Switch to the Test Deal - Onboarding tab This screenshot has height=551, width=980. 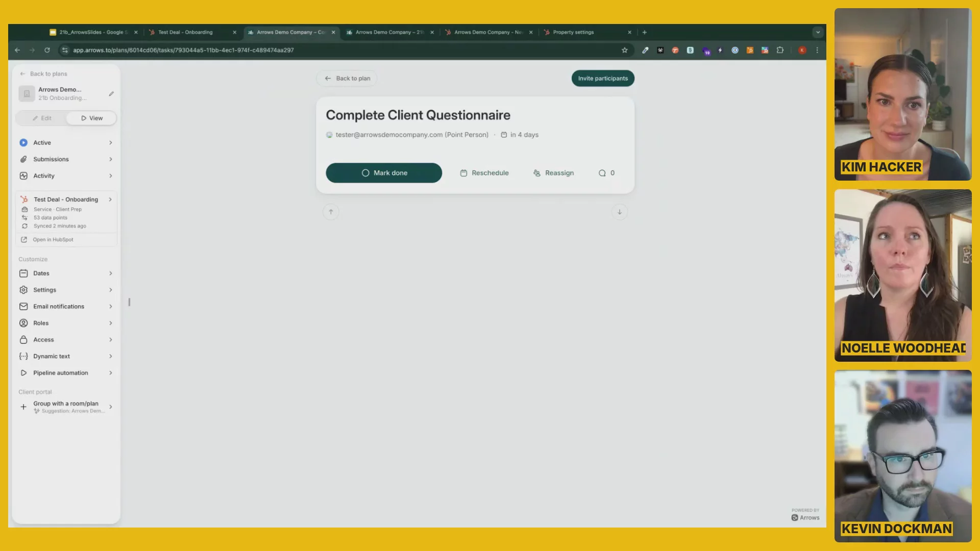click(185, 32)
